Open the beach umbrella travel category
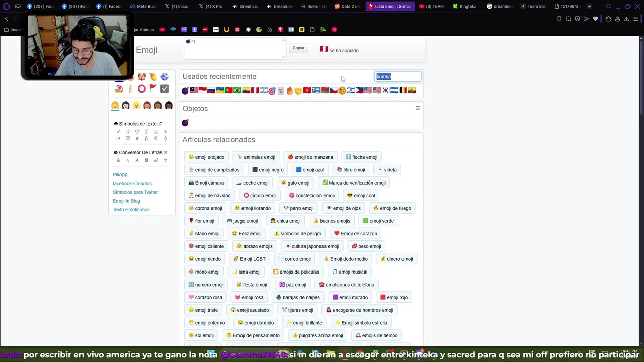This screenshot has height=362, width=644. coord(119,88)
